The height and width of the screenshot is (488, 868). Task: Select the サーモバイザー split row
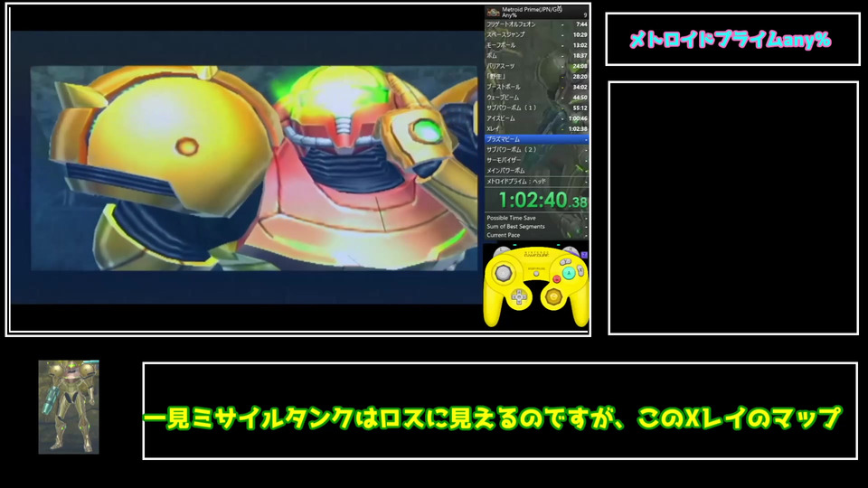tap(536, 161)
